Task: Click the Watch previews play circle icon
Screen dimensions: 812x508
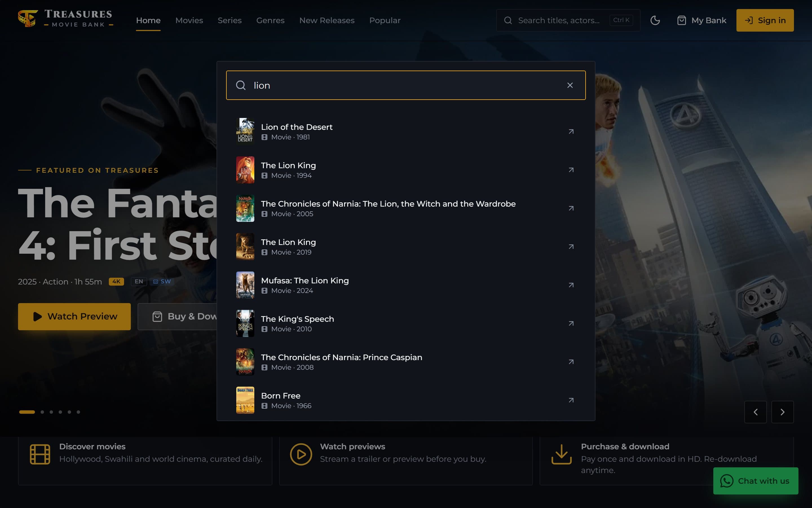Action: (x=301, y=454)
